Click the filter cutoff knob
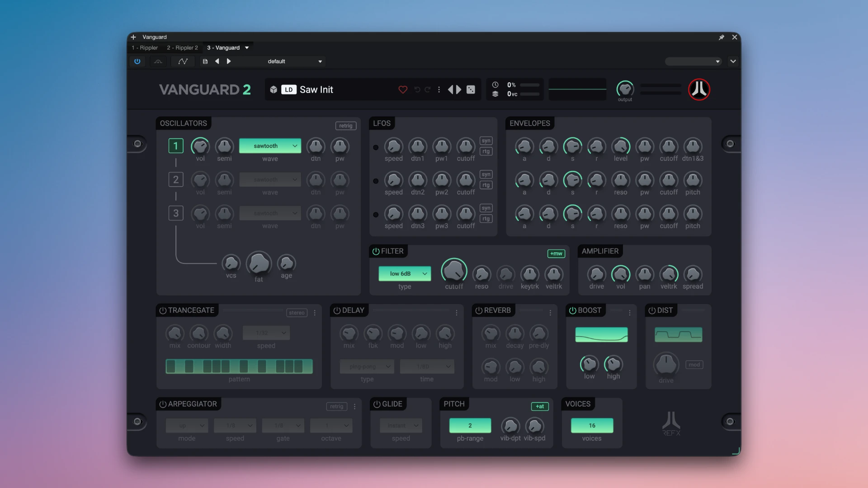The width and height of the screenshot is (868, 488). [454, 271]
